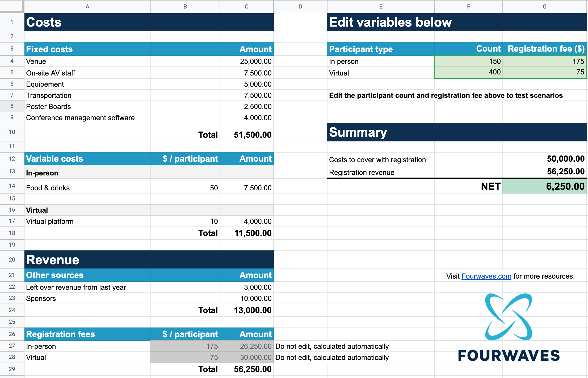Click the Registration revenue value 56,250.00
The width and height of the screenshot is (588, 378).
[x=545, y=172]
